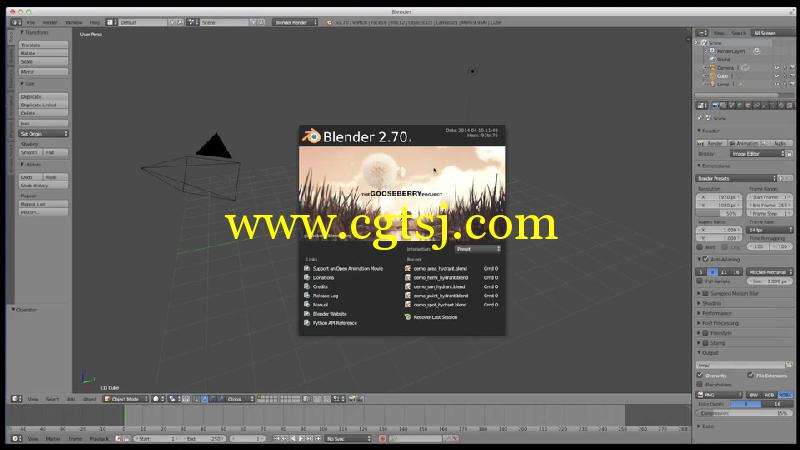Toggle the Full Sample checkbox
This screenshot has height=450, width=800.
pyautogui.click(x=700, y=281)
